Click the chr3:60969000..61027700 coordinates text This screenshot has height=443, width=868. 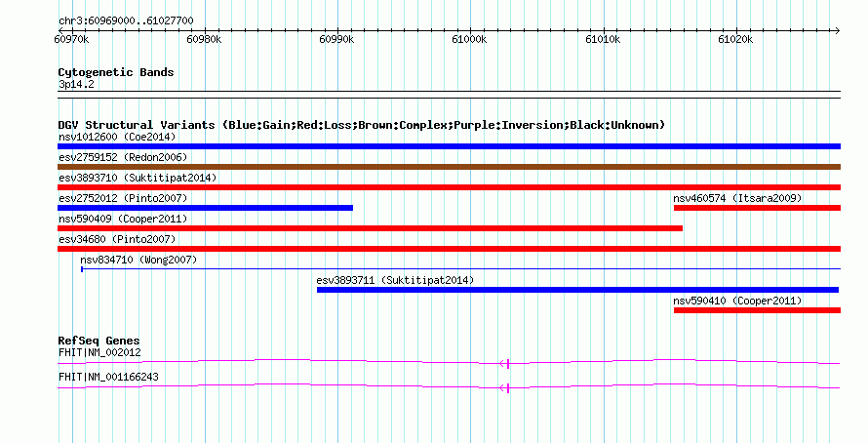(x=126, y=21)
